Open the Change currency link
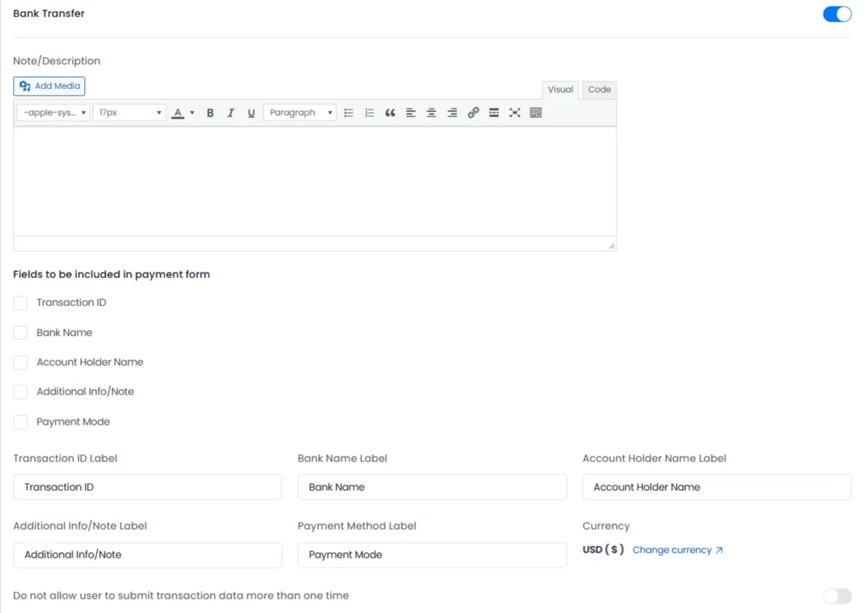The width and height of the screenshot is (868, 613). click(673, 550)
